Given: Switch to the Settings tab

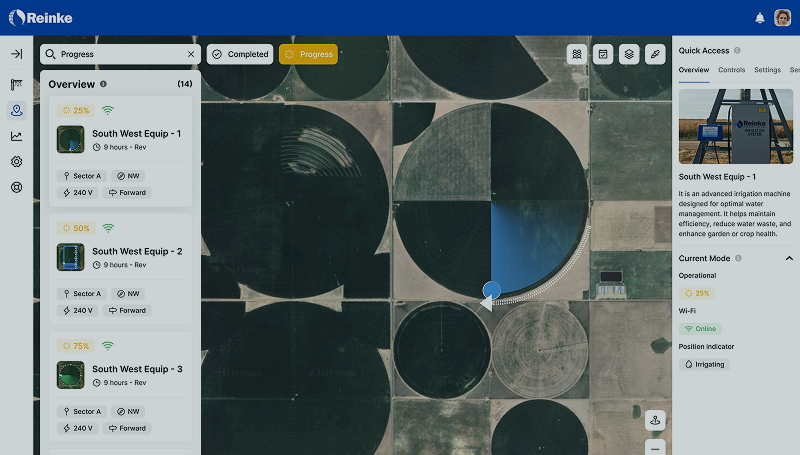Looking at the screenshot, I should (767, 70).
